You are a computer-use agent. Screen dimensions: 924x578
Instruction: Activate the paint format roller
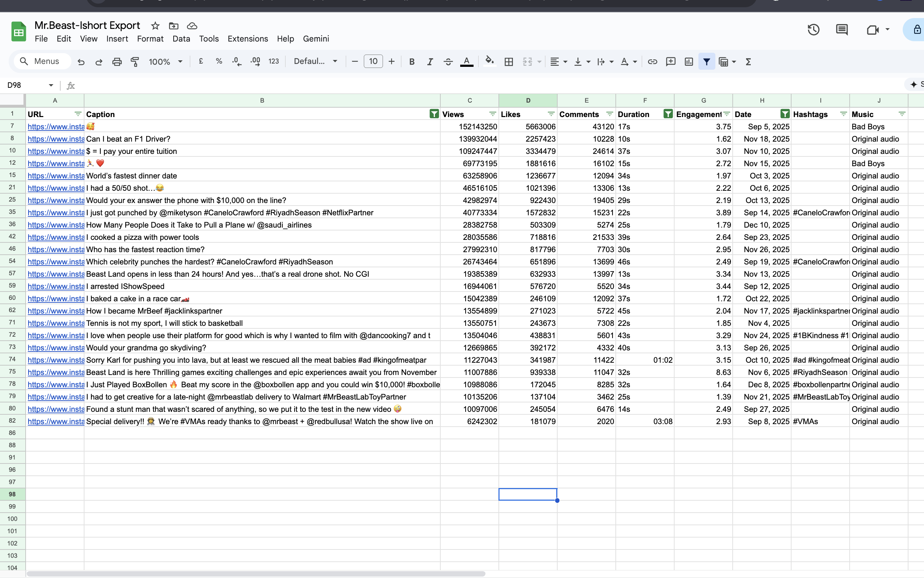pos(135,61)
